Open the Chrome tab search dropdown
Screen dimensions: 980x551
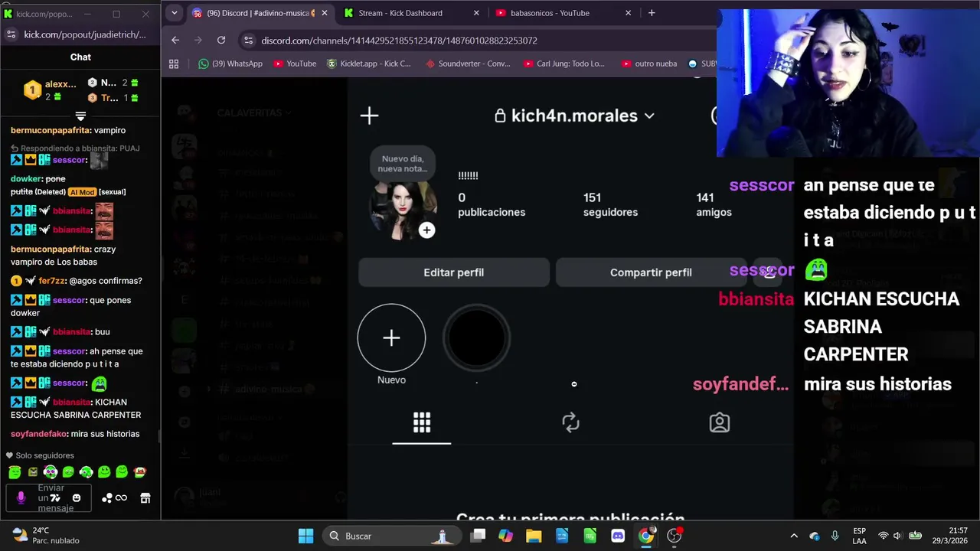pos(174,13)
